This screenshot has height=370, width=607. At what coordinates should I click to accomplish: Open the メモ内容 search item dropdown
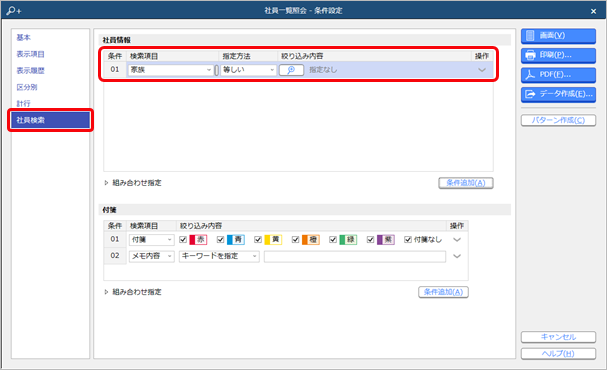click(x=151, y=256)
